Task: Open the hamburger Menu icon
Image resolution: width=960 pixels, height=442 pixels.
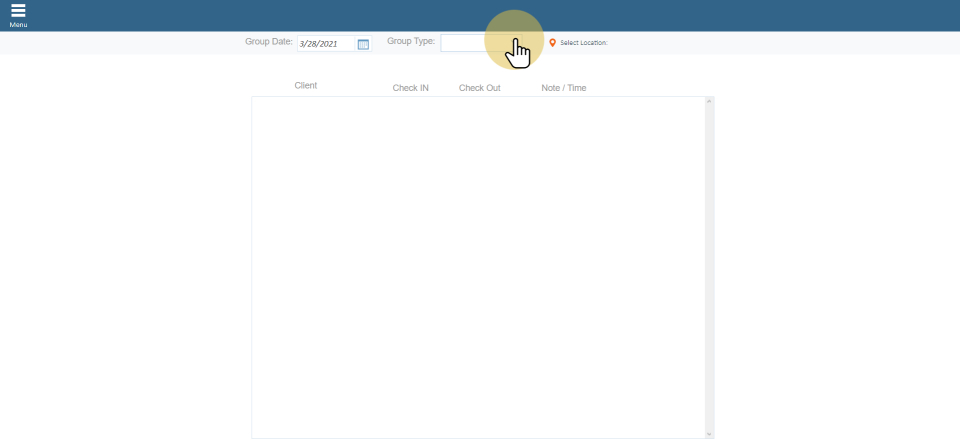Action: coord(18,11)
